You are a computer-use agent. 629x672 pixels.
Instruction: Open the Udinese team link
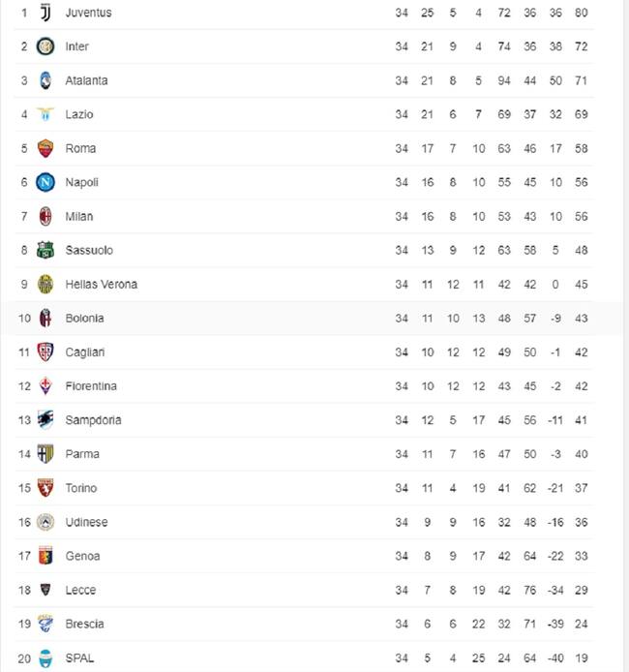pos(86,522)
